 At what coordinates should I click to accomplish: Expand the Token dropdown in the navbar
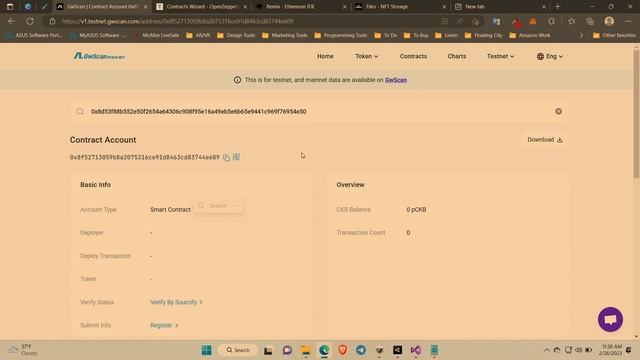(367, 56)
